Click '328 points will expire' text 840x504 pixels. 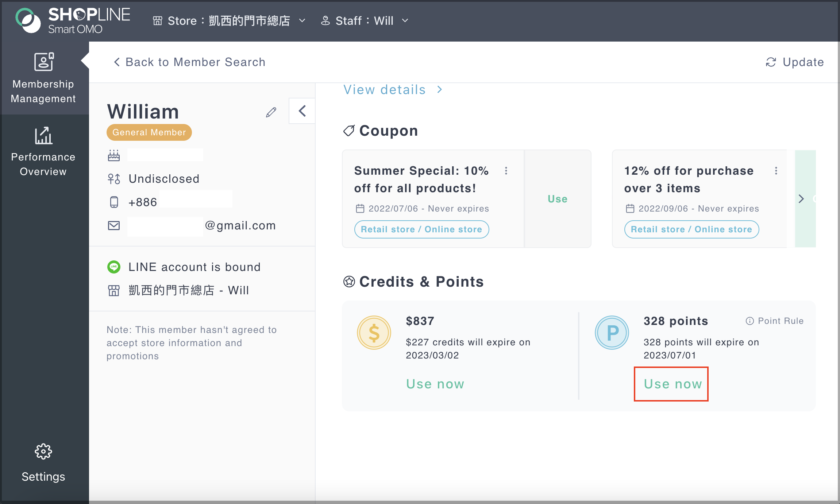[x=701, y=349]
